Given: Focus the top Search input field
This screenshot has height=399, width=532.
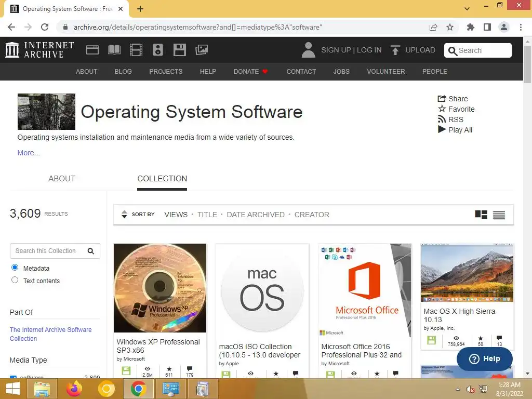Looking at the screenshot, I should [x=478, y=50].
